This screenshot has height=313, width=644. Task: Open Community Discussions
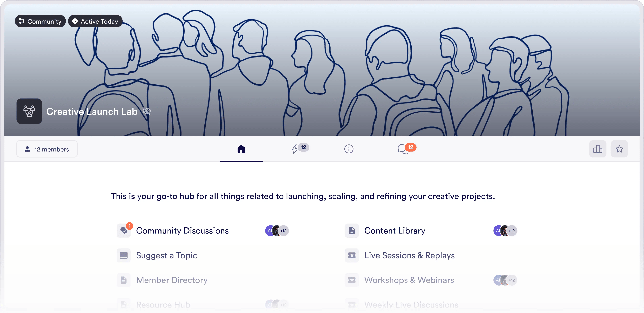[182, 231]
